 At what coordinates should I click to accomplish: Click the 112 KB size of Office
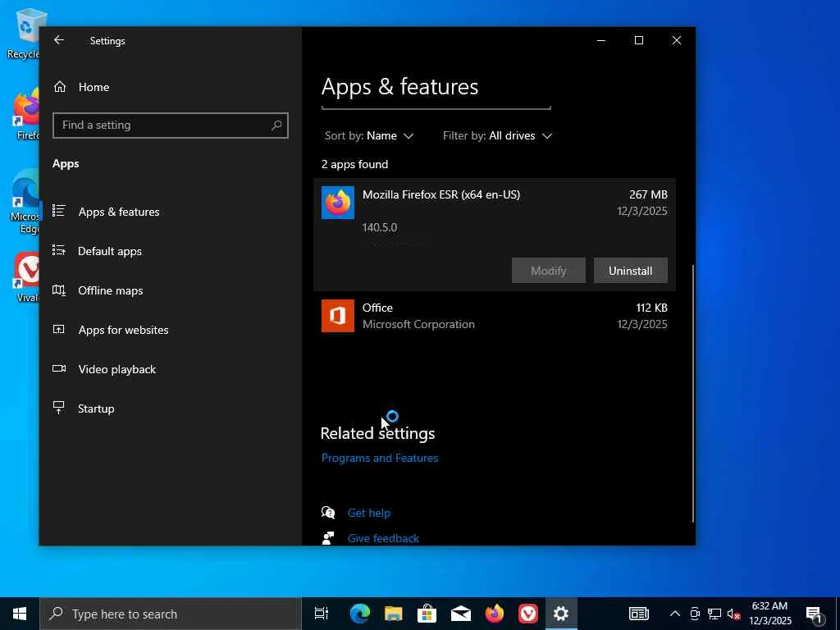pyautogui.click(x=651, y=308)
